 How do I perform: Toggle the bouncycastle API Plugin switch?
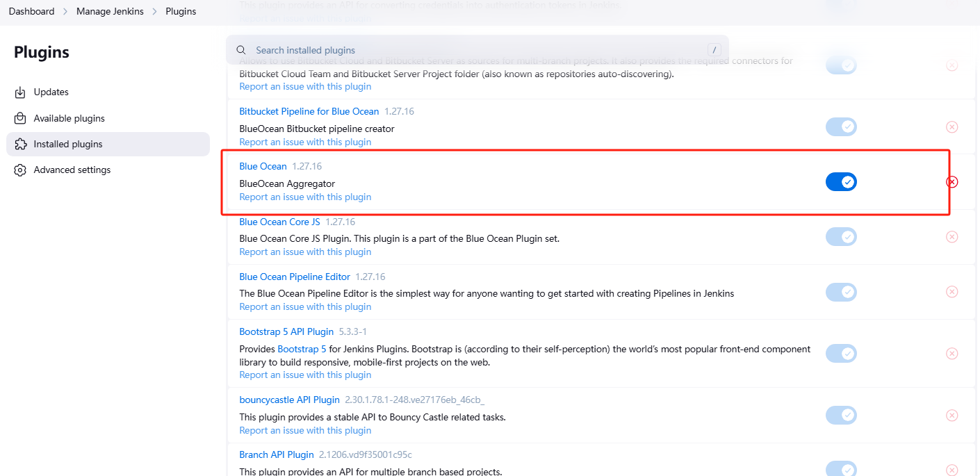(841, 416)
